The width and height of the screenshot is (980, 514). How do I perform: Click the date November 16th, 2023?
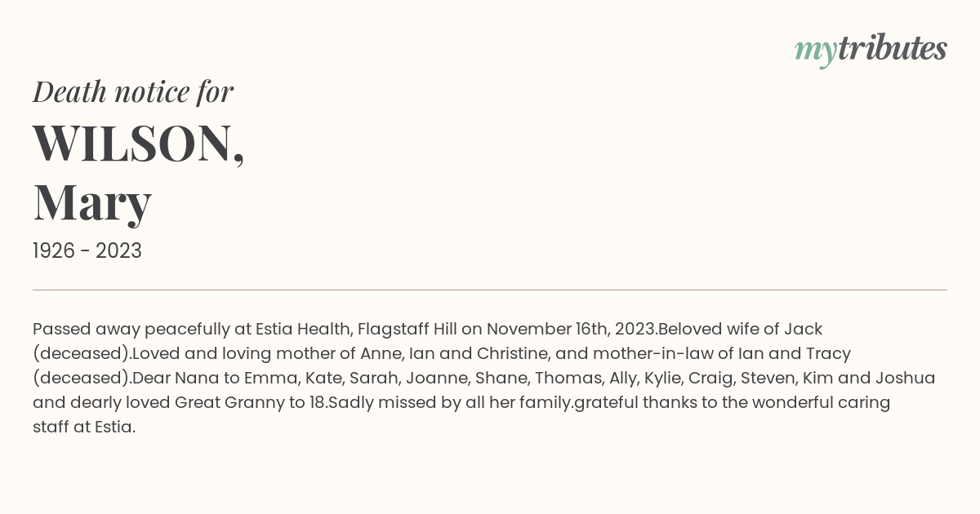[572, 330]
